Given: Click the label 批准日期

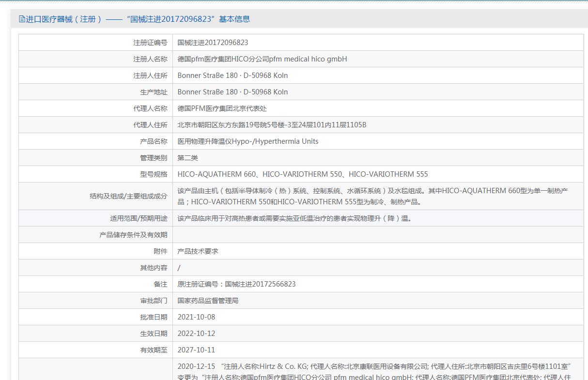Looking at the screenshot, I should [x=154, y=317].
